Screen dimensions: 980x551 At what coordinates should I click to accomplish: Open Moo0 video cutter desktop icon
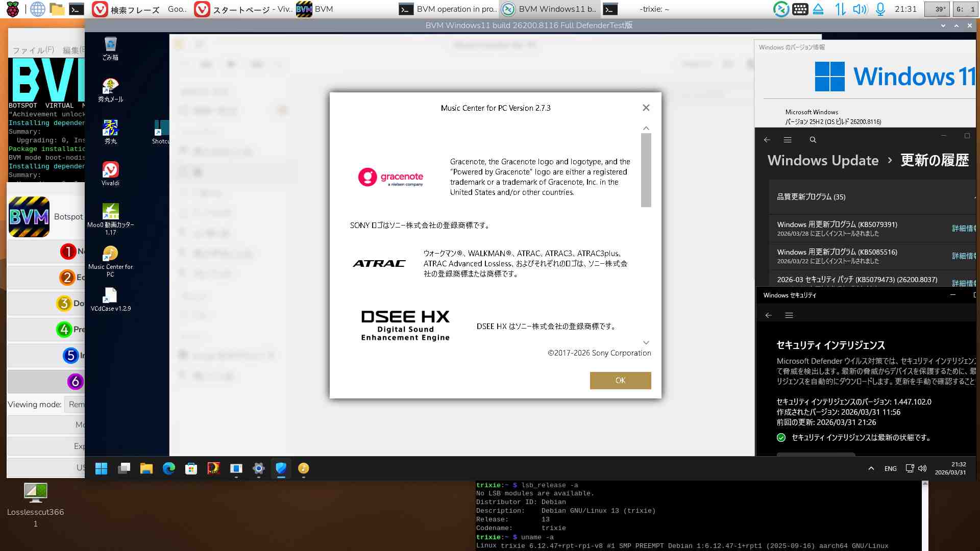coord(110,212)
